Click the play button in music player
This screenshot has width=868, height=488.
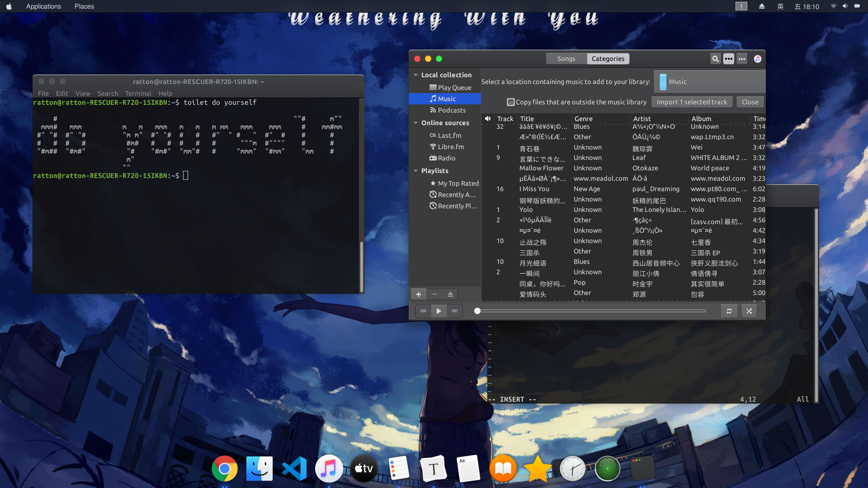point(439,310)
